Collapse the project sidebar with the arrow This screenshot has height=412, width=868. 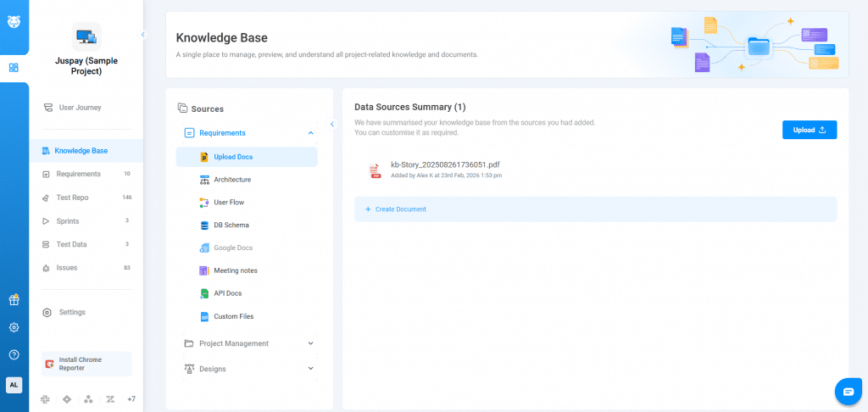pos(142,35)
